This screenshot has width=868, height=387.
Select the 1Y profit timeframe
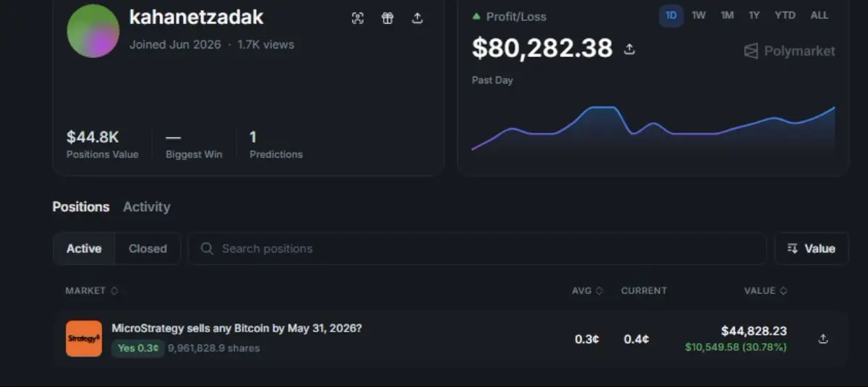point(754,15)
